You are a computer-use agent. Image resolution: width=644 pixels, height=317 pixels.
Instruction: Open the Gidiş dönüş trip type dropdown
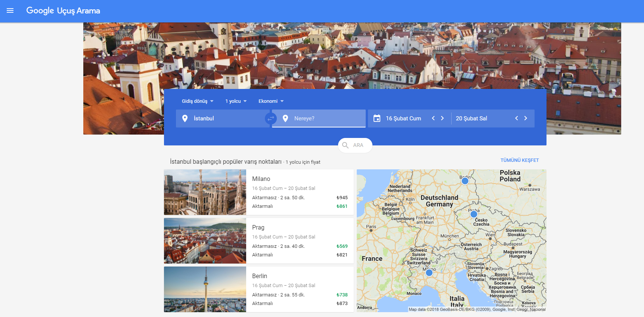click(x=198, y=101)
